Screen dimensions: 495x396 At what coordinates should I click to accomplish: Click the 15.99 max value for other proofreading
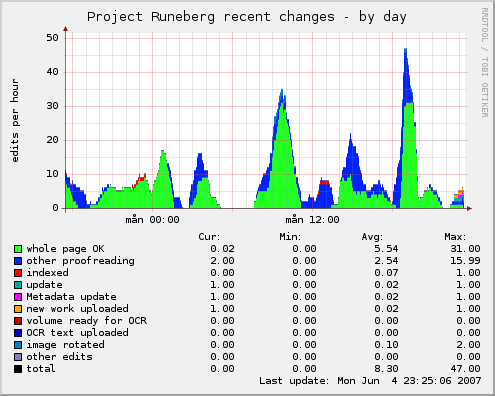click(465, 261)
